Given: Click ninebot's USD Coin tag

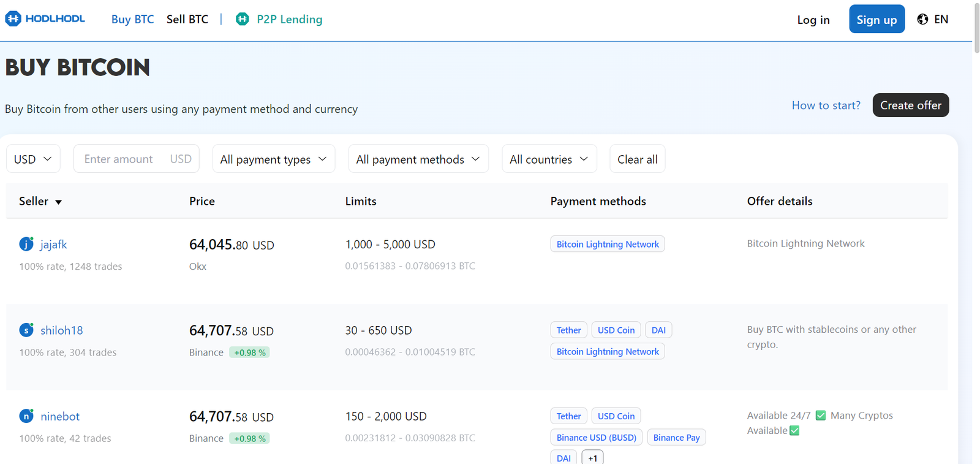Looking at the screenshot, I should click(x=616, y=416).
